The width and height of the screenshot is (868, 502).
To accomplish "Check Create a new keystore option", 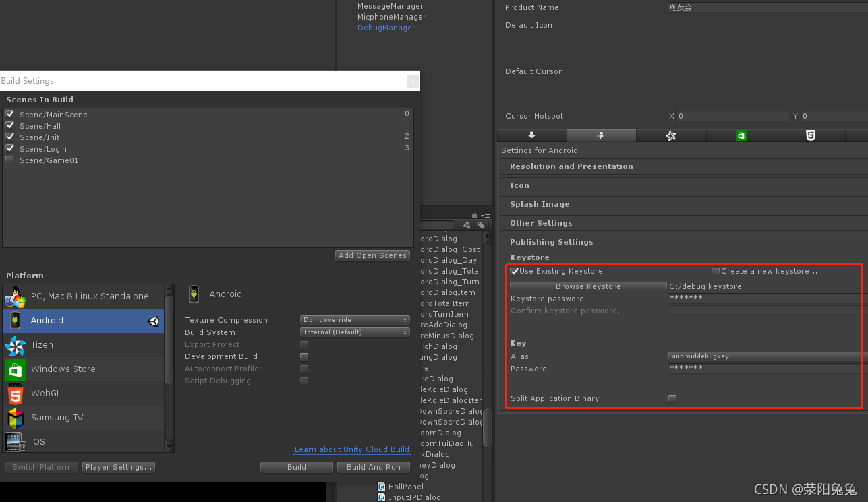I will click(x=716, y=271).
